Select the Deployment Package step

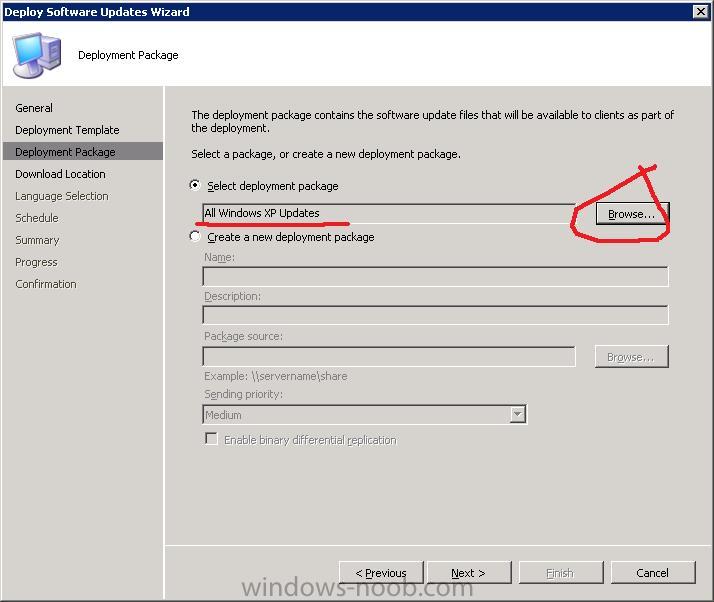click(83, 152)
